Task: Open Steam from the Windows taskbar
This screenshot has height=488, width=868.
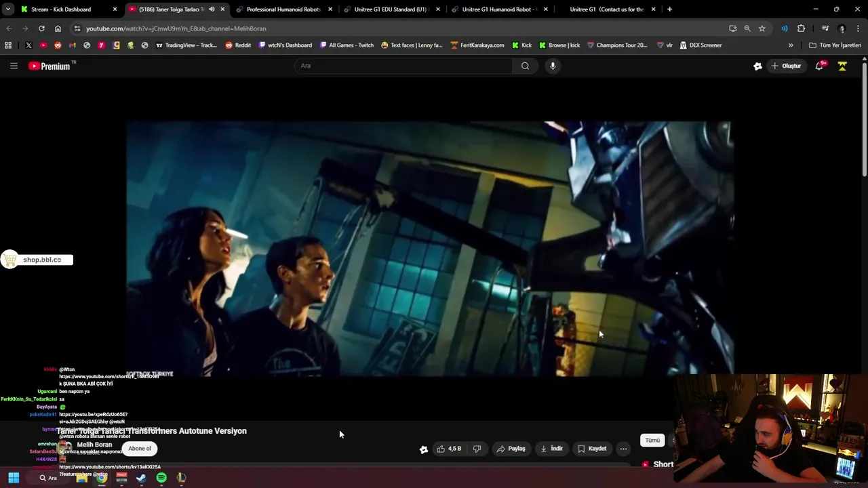Action: pos(141,478)
